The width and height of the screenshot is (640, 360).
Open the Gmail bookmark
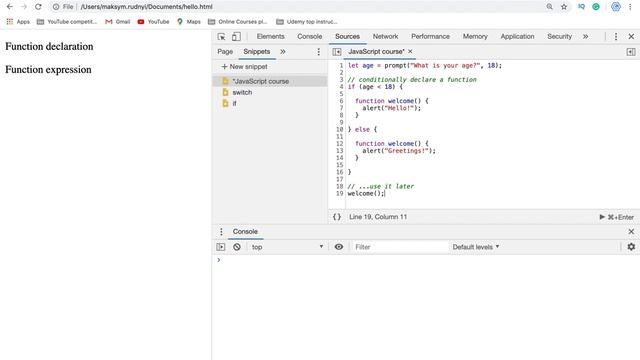pos(118,22)
